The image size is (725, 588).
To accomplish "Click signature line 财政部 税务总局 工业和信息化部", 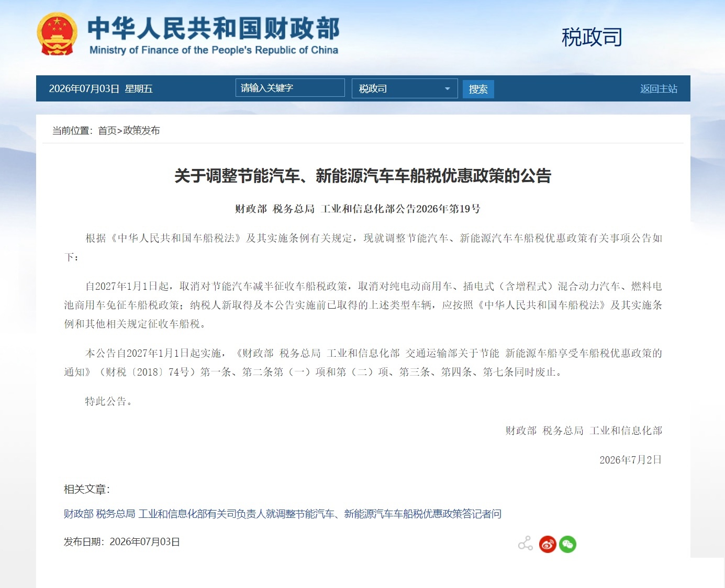I will [584, 431].
